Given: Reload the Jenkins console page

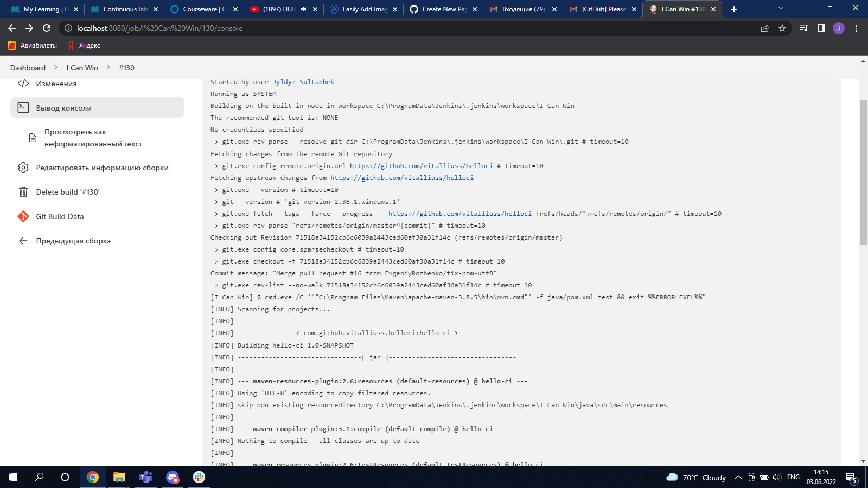Looking at the screenshot, I should (47, 28).
